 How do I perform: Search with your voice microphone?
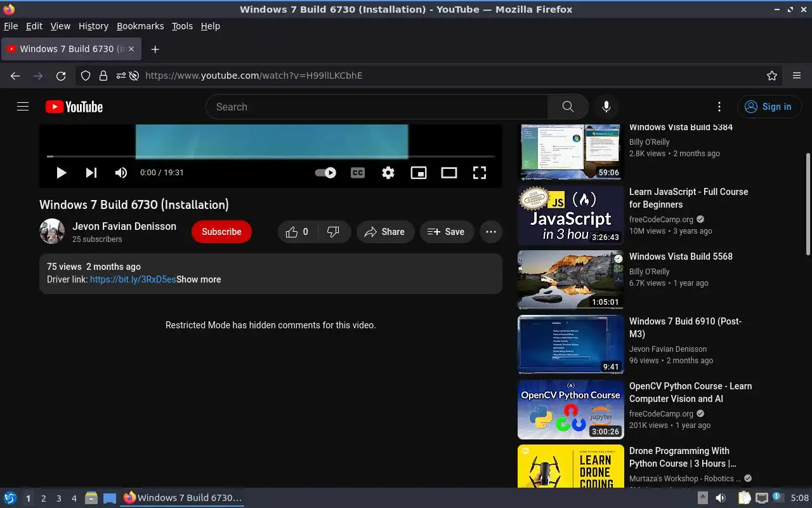(606, 107)
